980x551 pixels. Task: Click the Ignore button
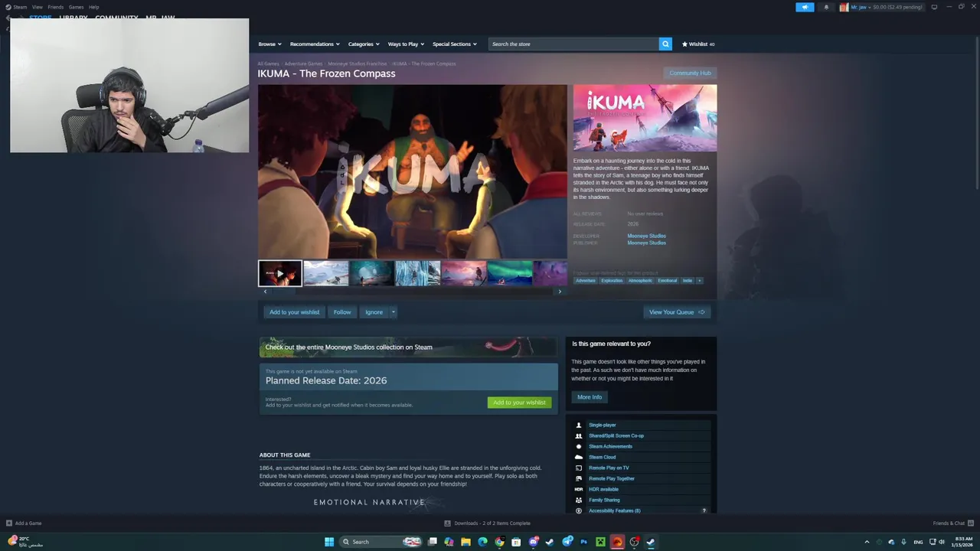374,312
